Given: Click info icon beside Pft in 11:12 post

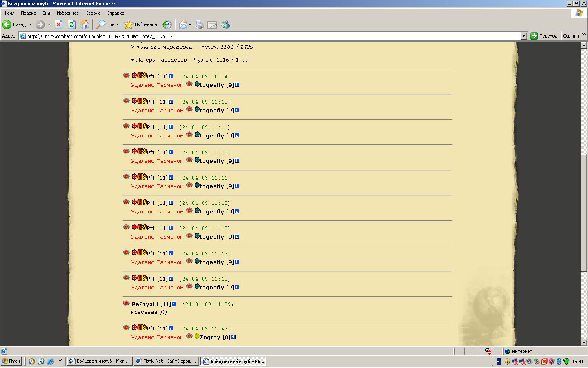Looking at the screenshot, I should click(171, 203).
